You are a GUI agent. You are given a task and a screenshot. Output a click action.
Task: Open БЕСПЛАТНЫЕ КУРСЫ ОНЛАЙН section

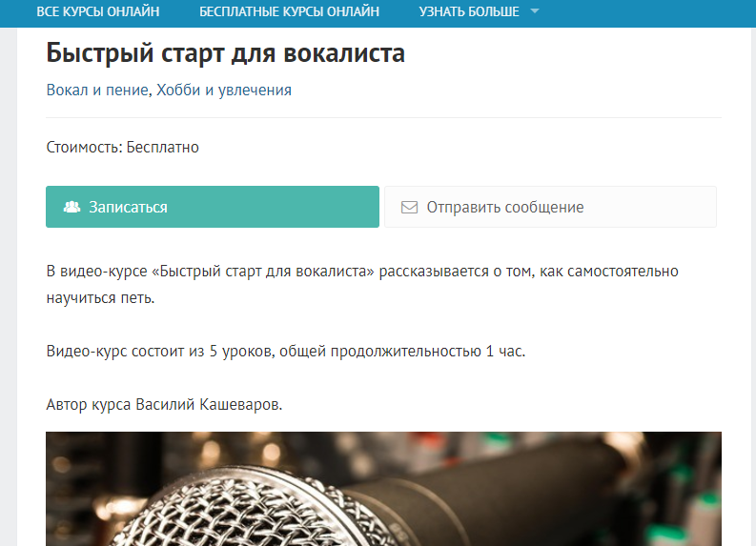click(x=289, y=11)
